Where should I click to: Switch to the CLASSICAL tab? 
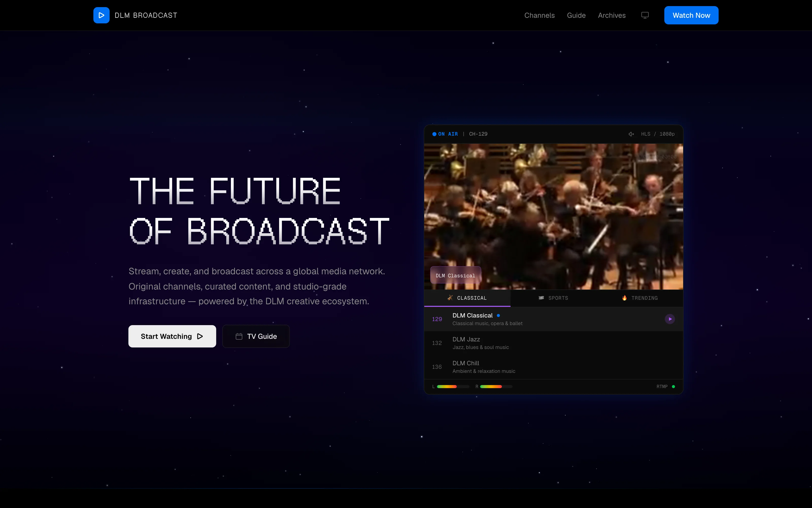(x=467, y=298)
